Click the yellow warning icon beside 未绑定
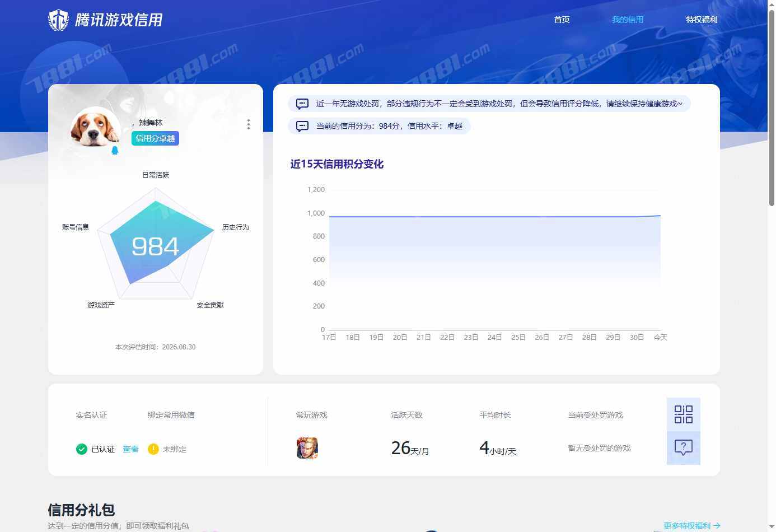The image size is (776, 532). click(x=153, y=449)
